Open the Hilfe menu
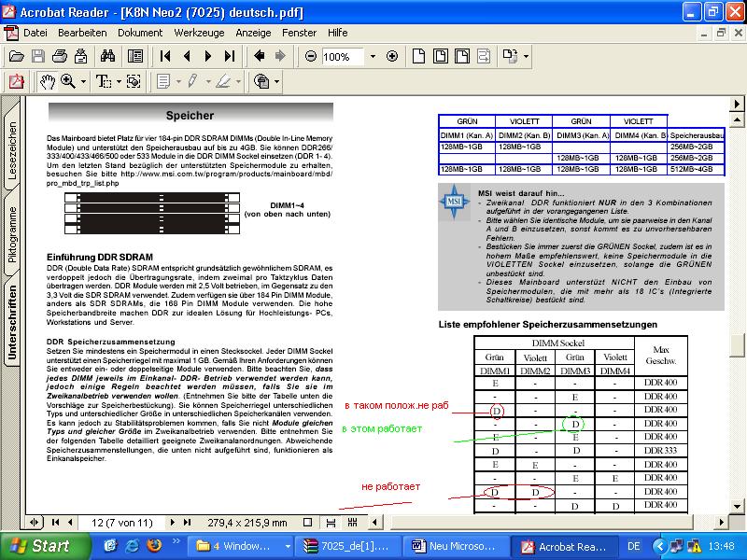 point(337,33)
